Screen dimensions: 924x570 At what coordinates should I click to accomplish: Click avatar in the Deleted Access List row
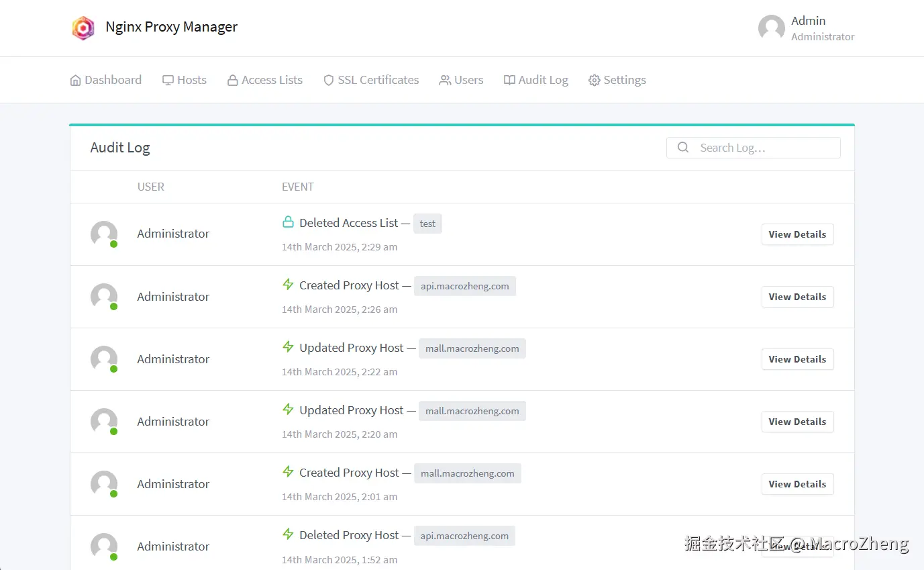coord(104,234)
